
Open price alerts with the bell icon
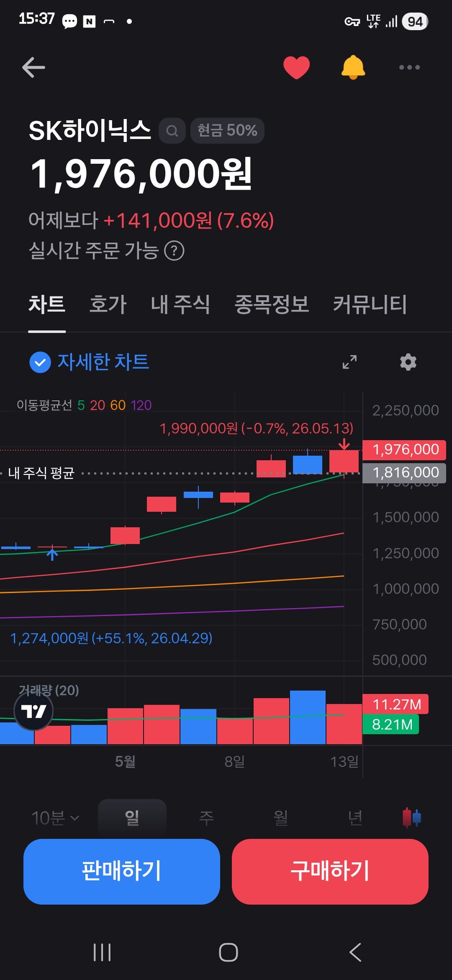pyautogui.click(x=353, y=67)
